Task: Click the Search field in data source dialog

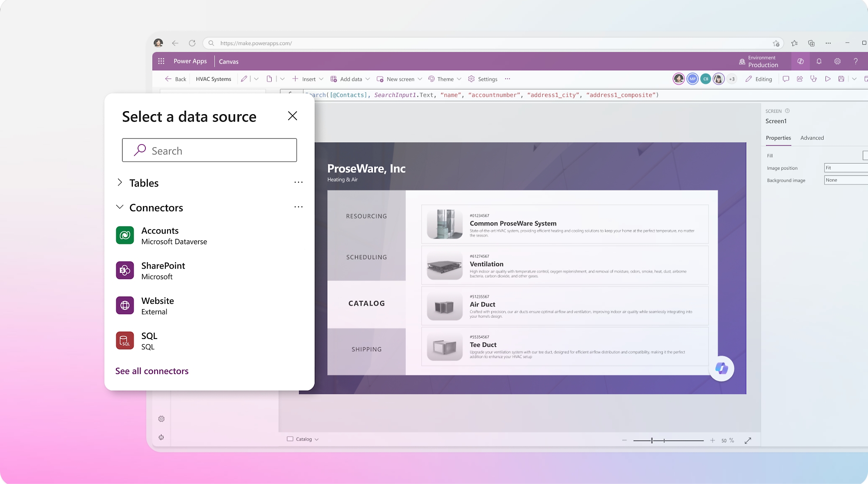Action: coord(210,150)
